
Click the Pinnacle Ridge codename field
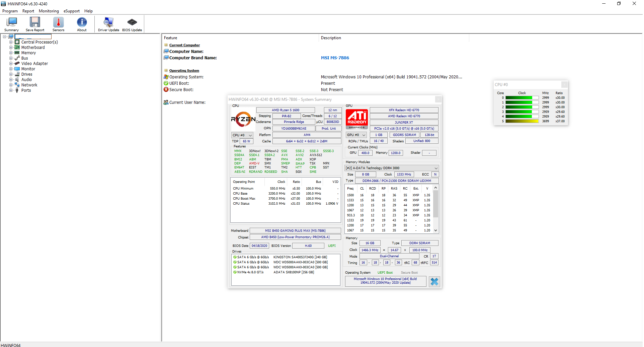(294, 122)
